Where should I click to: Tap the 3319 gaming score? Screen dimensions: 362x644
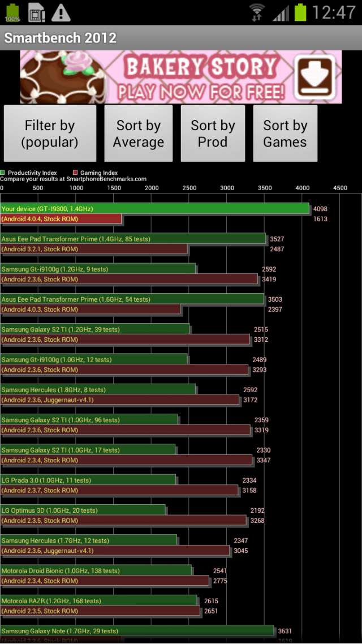click(x=262, y=430)
